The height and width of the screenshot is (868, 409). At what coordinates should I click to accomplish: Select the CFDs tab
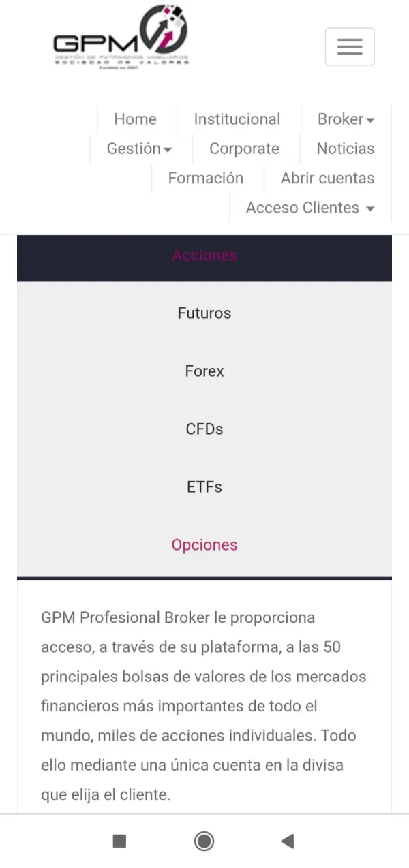coord(204,429)
